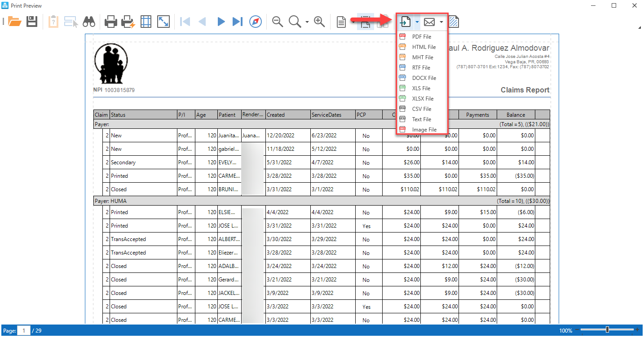Open Search with the binoculars icon
The image size is (644, 338).
coord(88,22)
